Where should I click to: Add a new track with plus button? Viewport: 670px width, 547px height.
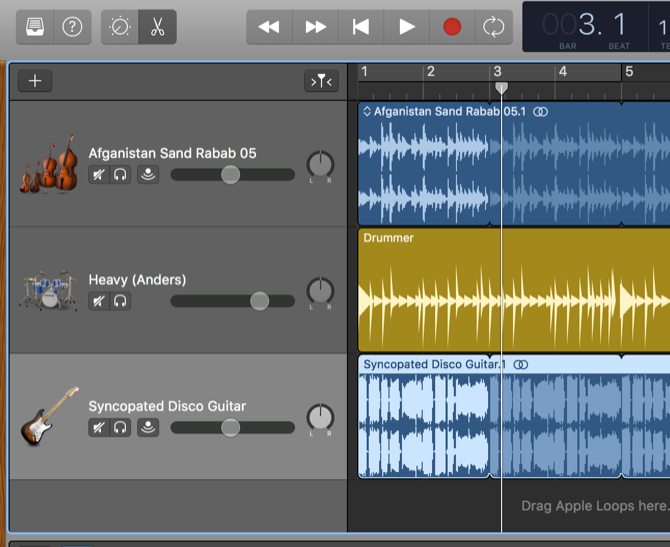coord(35,81)
